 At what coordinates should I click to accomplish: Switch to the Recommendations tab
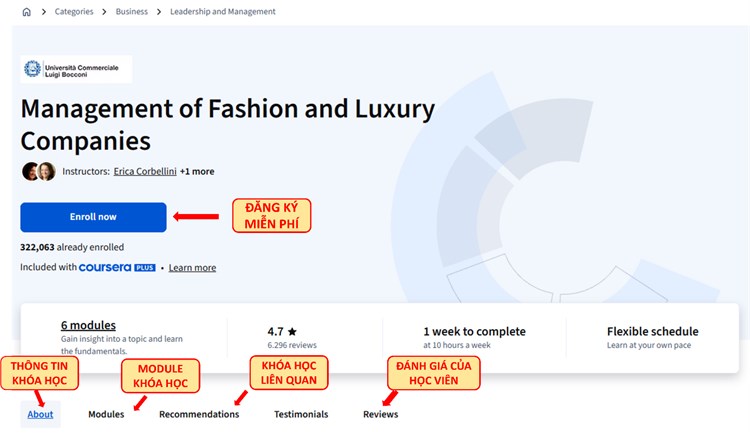[x=199, y=414]
